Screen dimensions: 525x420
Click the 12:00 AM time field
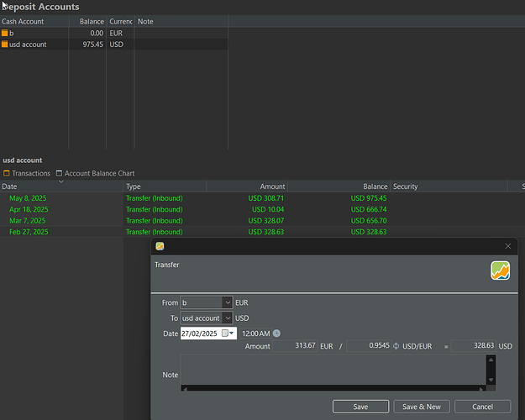pos(256,333)
